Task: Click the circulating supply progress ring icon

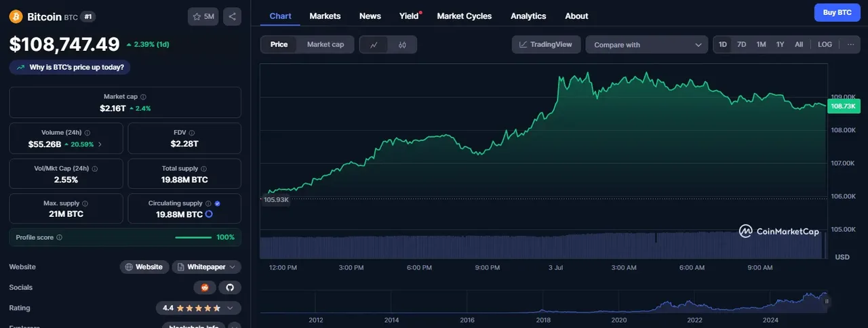Action: [x=209, y=214]
